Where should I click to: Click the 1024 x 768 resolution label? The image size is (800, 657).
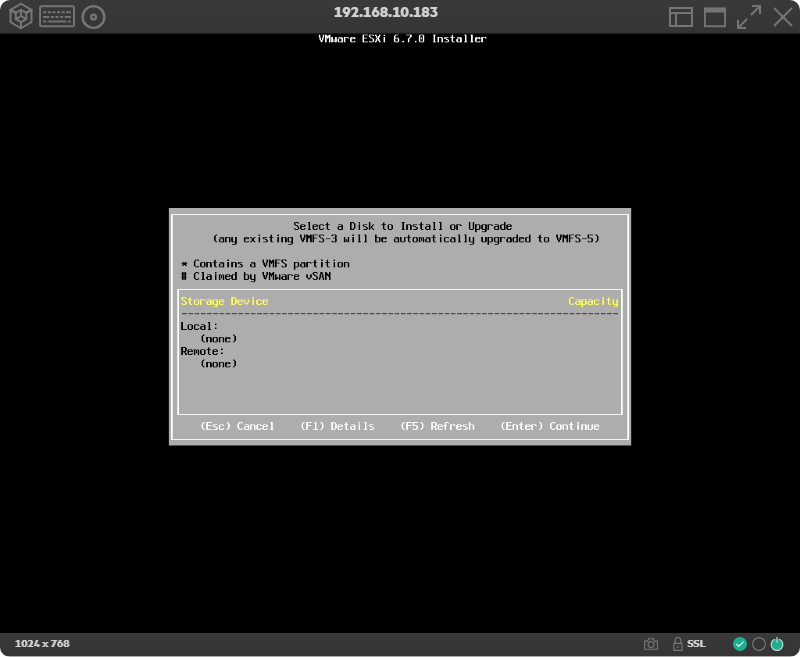(42, 643)
